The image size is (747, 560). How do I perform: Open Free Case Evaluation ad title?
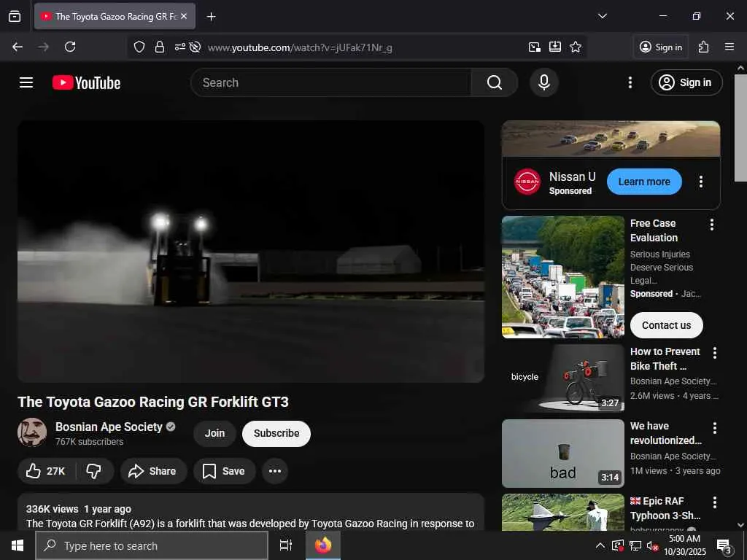tap(654, 230)
